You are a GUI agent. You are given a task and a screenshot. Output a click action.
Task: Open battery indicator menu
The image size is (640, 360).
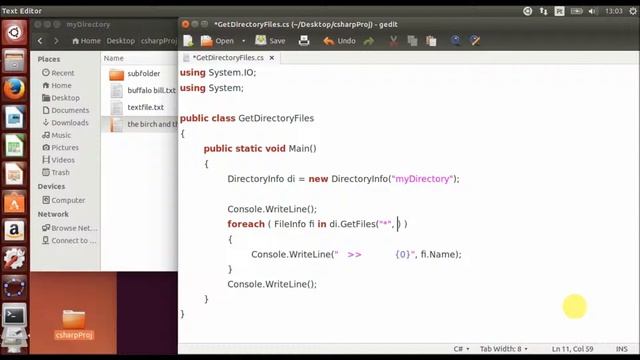(x=576, y=11)
